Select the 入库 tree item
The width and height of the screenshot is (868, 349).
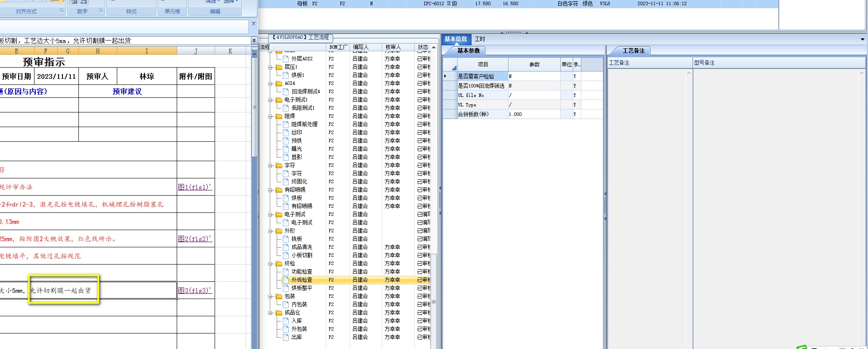coord(297,321)
